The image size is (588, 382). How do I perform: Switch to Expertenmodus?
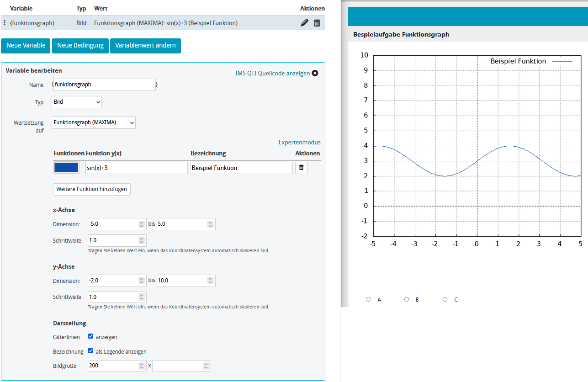point(299,142)
